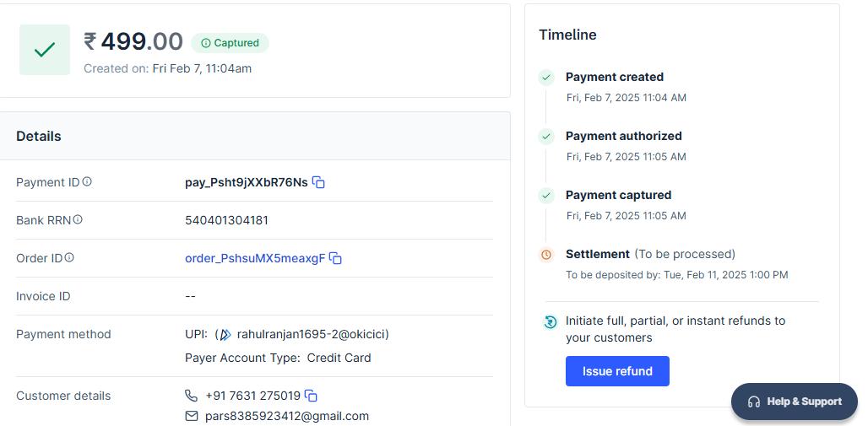Click the Payment created checkmark marker
The width and height of the screenshot is (868, 426).
click(x=546, y=78)
